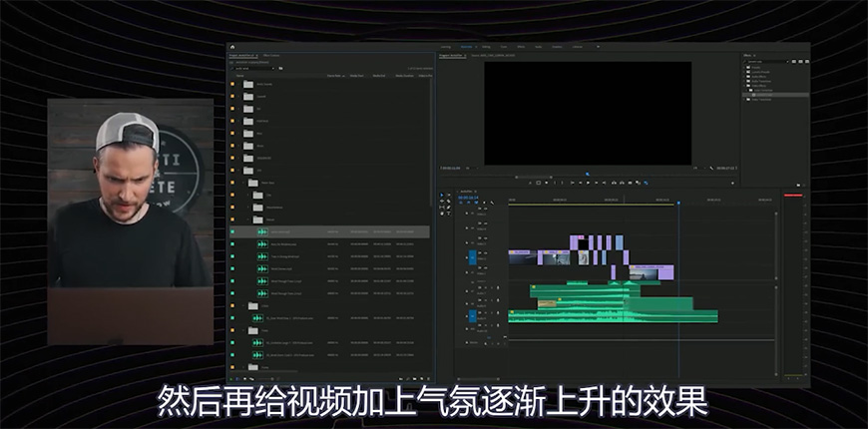Expand the Audio Transitions folder
868x429 pixels.
tap(744, 82)
